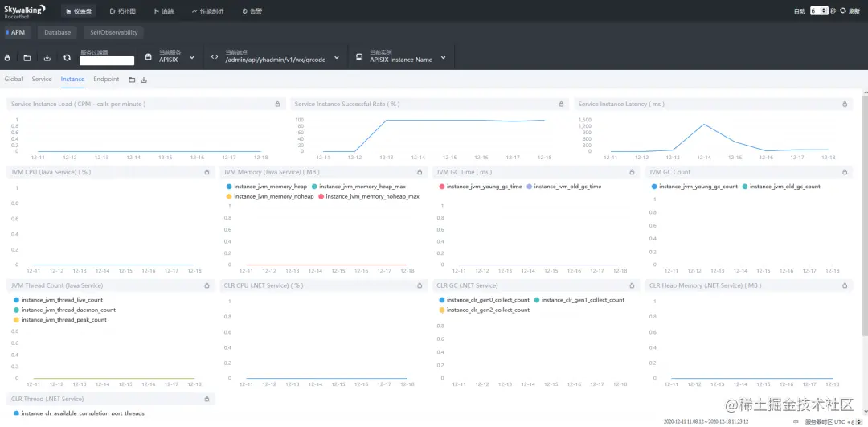Click the auto refresh (自动) toggle label
The image size is (868, 427).
[x=799, y=11]
